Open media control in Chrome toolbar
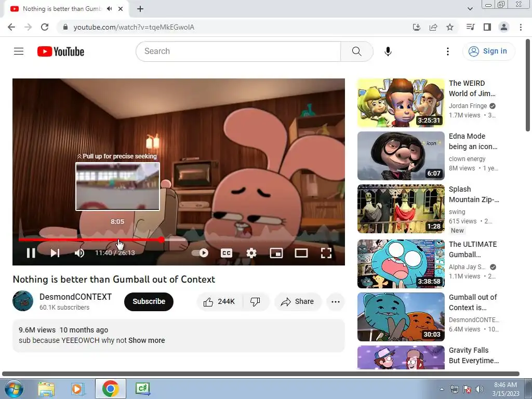Image resolution: width=532 pixels, height=399 pixels. pos(470,27)
